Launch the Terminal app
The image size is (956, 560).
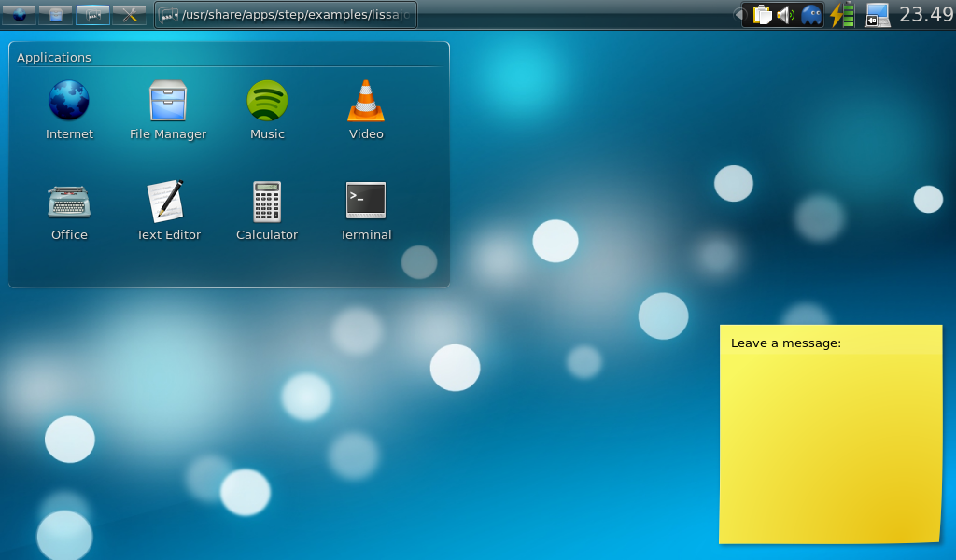(x=366, y=201)
